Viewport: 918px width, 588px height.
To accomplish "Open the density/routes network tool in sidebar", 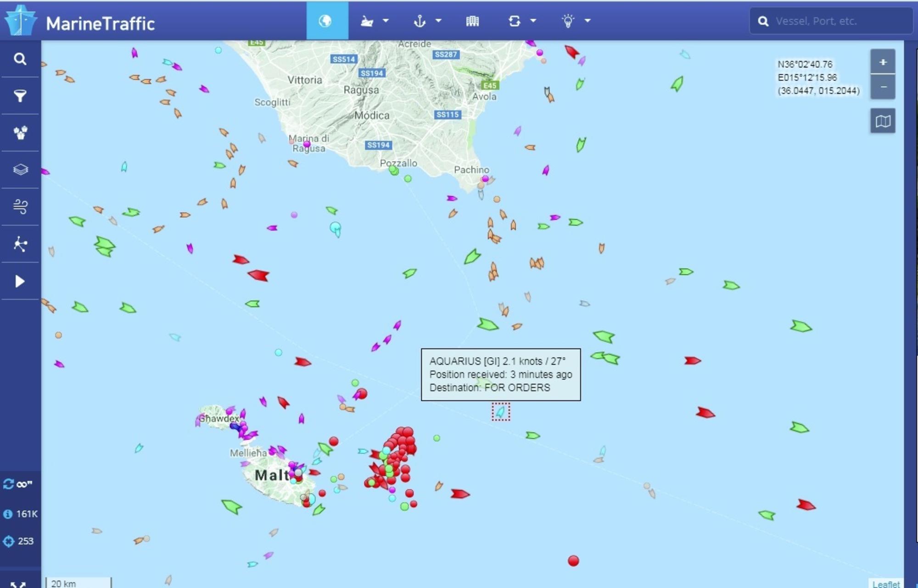I will pos(20,244).
